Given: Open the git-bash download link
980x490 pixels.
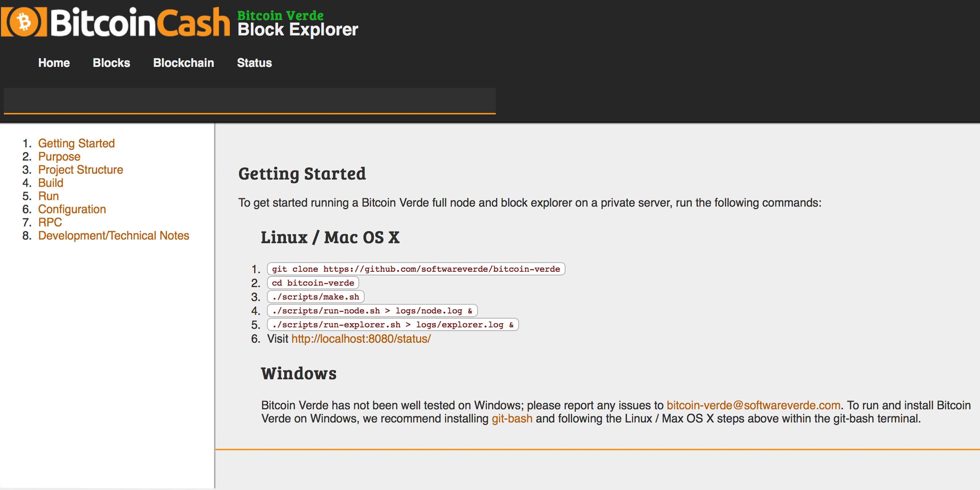Looking at the screenshot, I should (512, 418).
